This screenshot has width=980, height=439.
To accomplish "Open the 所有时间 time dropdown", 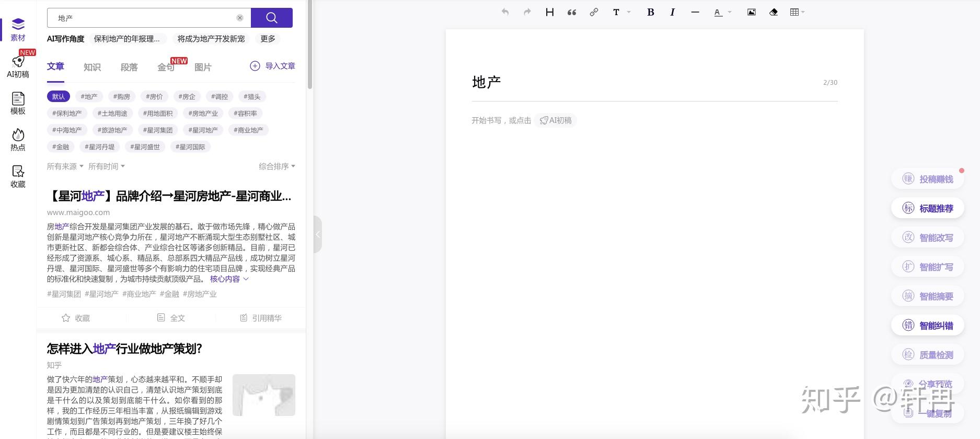I will click(107, 166).
